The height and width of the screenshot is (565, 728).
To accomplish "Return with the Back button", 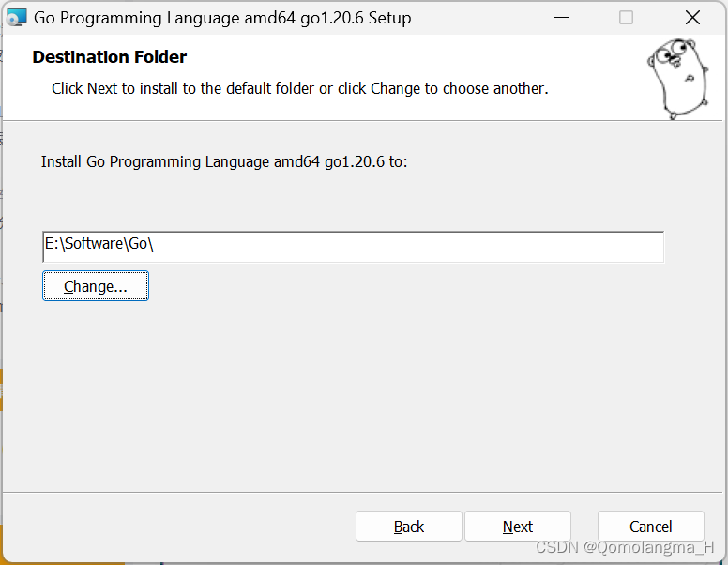I will click(x=409, y=527).
